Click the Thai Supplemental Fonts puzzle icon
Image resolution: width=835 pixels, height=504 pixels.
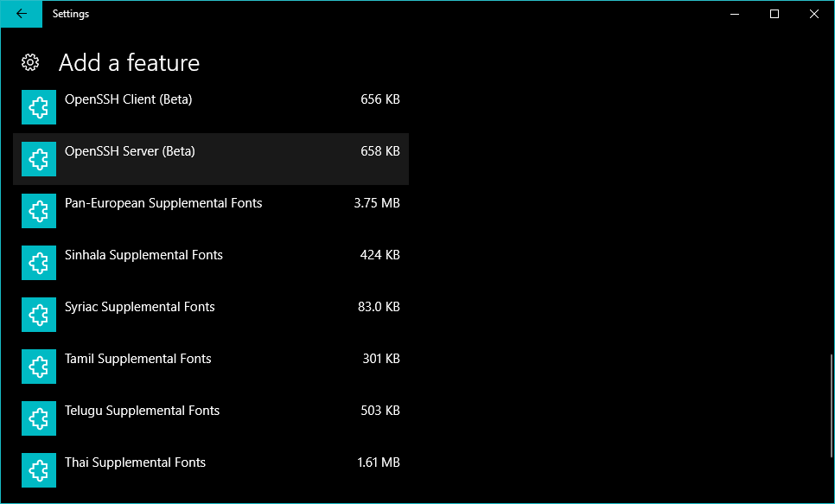pos(39,470)
